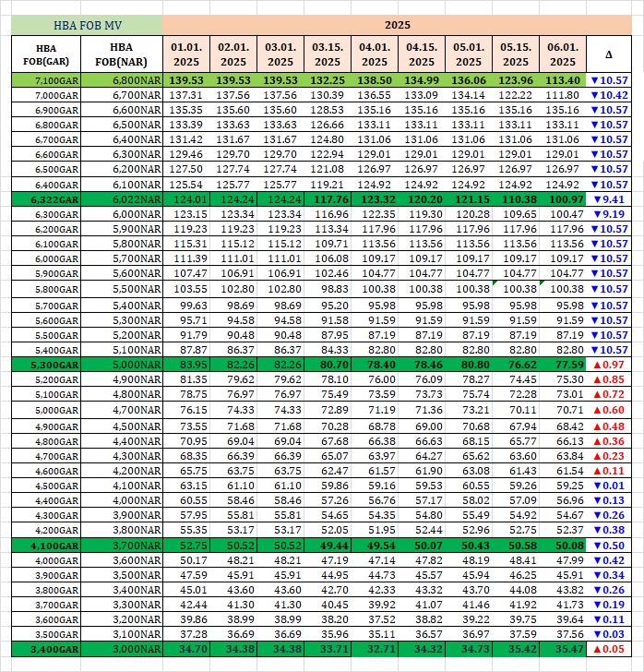This screenshot has width=644, height=672.
Task: Select the '4,100GAR' highlighted row label
Action: pos(46,546)
